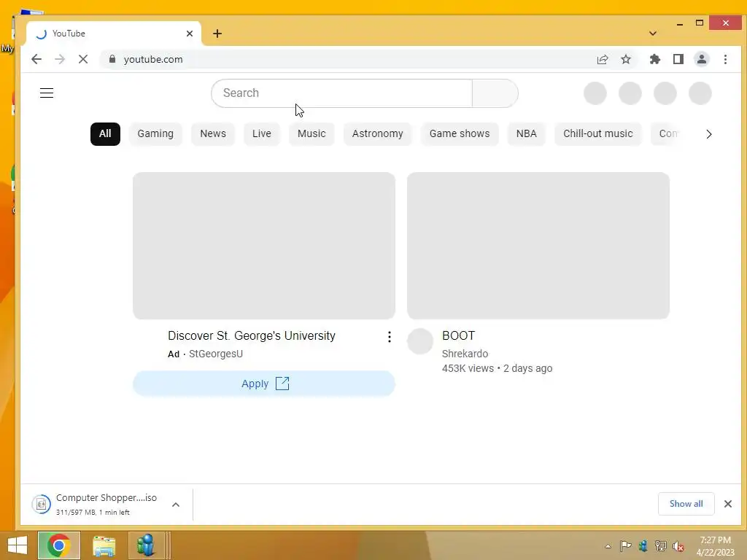The width and height of the screenshot is (747, 560).
Task: Show hidden tray icons arrow
Action: tap(608, 546)
